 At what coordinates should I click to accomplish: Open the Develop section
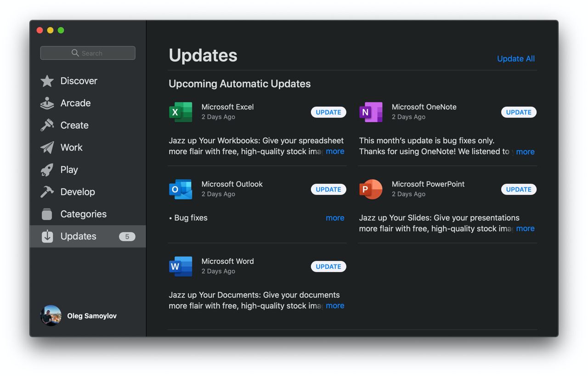click(88, 192)
